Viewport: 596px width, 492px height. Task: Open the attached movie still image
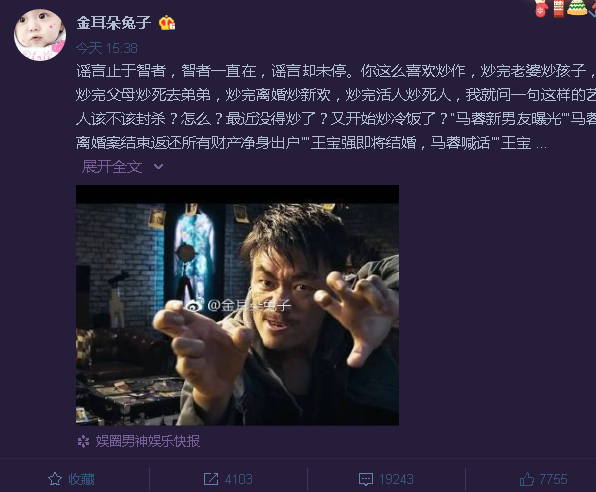pyautogui.click(x=237, y=305)
